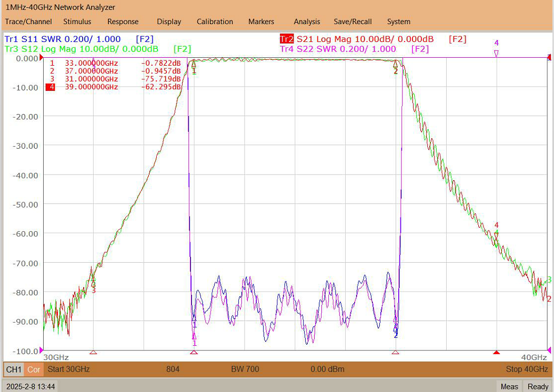
Task: Click filled marker 4 triangle on frequency axis
Action: 497,352
